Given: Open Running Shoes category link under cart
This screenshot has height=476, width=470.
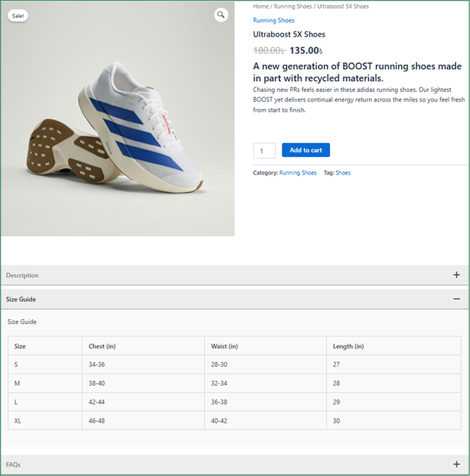Looking at the screenshot, I should click(x=297, y=173).
